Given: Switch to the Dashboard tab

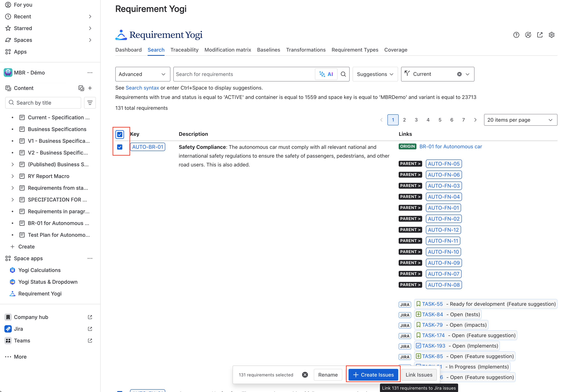Looking at the screenshot, I should 129,50.
